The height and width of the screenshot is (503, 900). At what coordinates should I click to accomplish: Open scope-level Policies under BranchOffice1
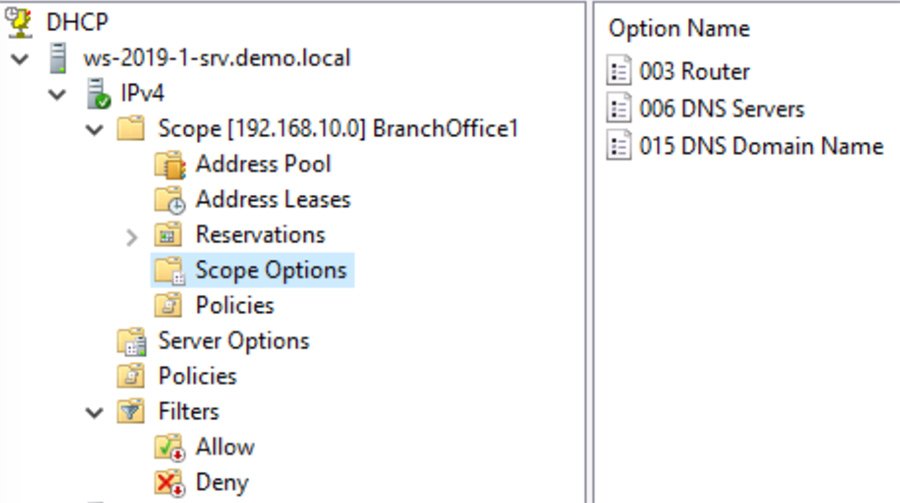(234, 305)
